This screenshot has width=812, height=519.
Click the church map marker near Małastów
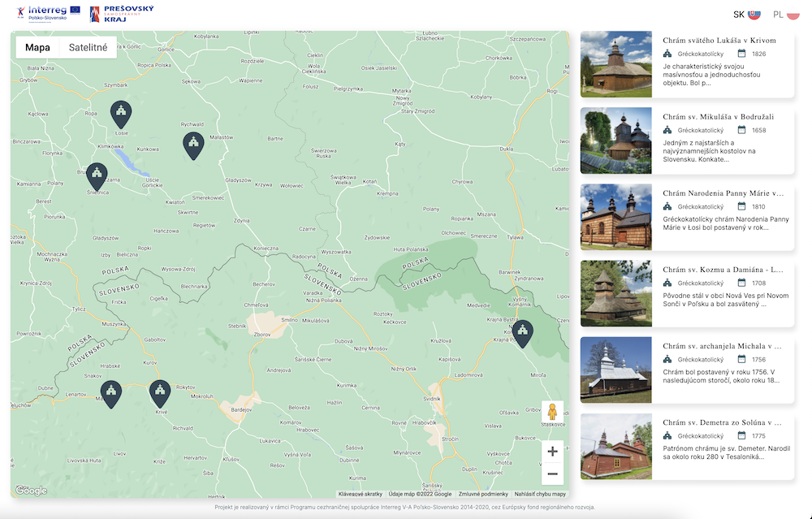click(193, 145)
